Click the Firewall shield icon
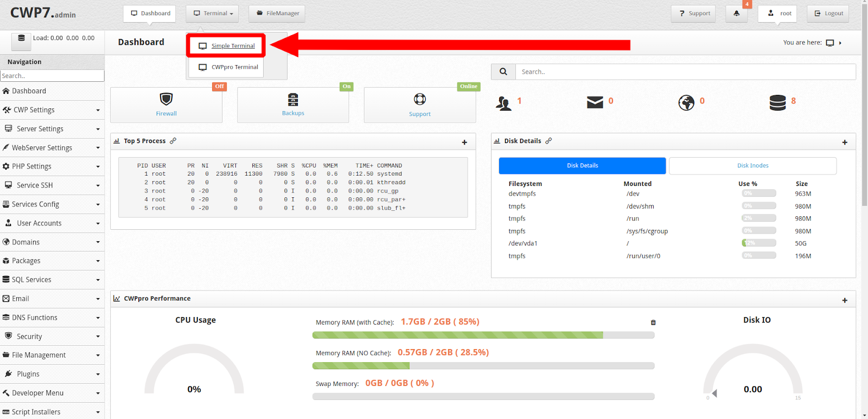 166,99
